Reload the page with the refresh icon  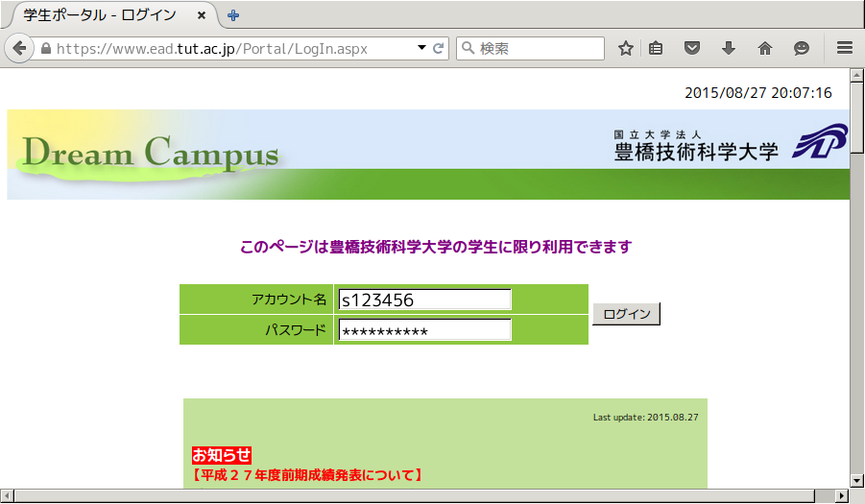pos(439,49)
